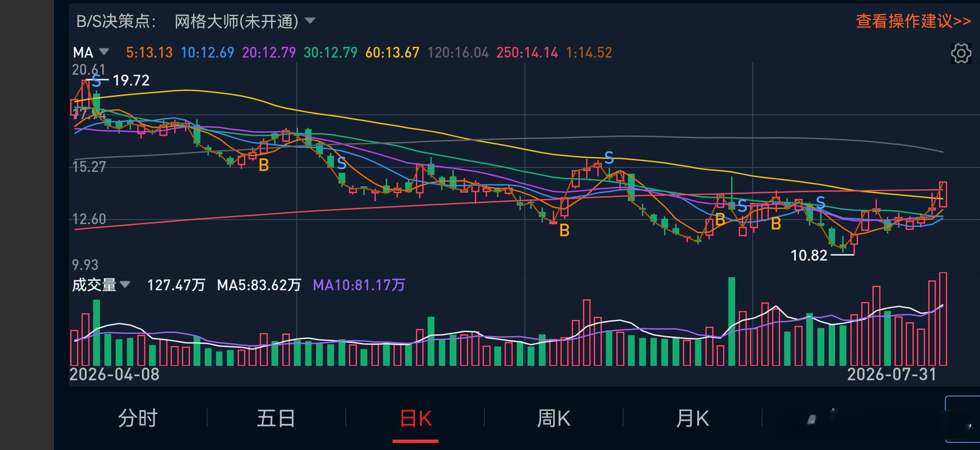Click the S marker right of the 15.27 B marker
980x450 pixels.
pyautogui.click(x=342, y=163)
